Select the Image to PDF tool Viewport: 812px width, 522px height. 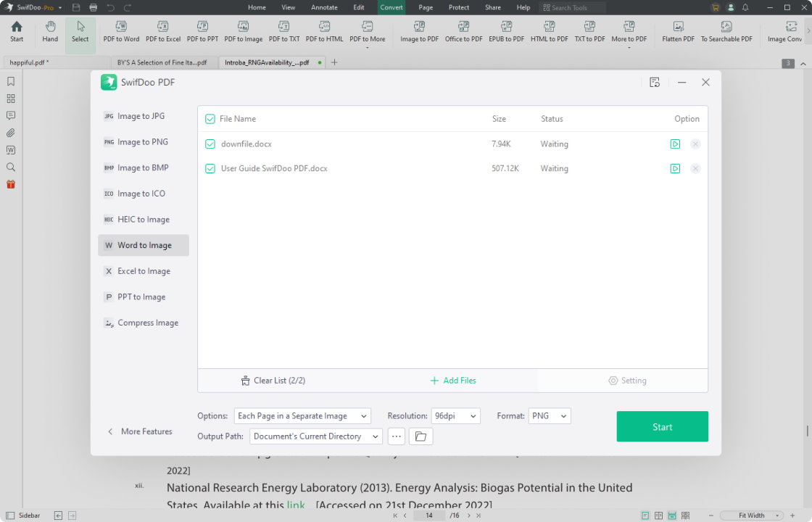pyautogui.click(x=419, y=32)
